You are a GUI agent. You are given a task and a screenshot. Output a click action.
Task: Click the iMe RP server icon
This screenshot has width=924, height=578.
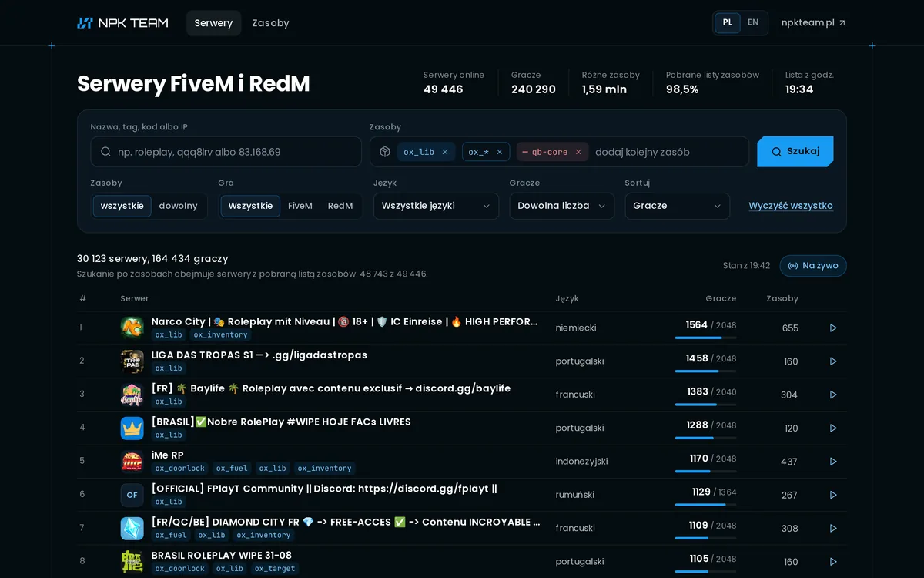point(132,461)
